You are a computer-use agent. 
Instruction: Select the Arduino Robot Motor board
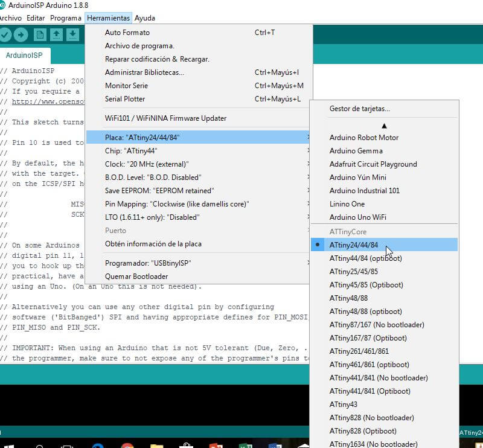point(384,138)
